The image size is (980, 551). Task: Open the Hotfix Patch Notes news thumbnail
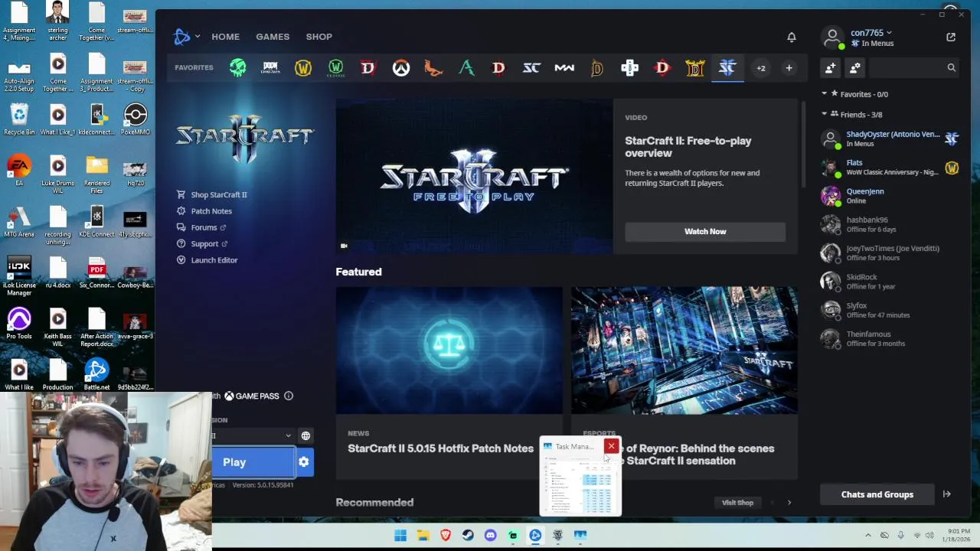pos(449,350)
